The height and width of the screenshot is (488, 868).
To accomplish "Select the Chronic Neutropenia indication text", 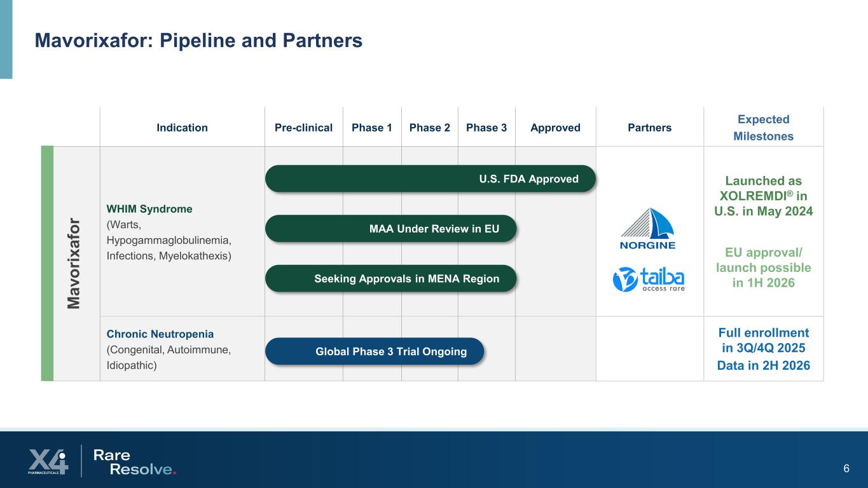I will 160,334.
